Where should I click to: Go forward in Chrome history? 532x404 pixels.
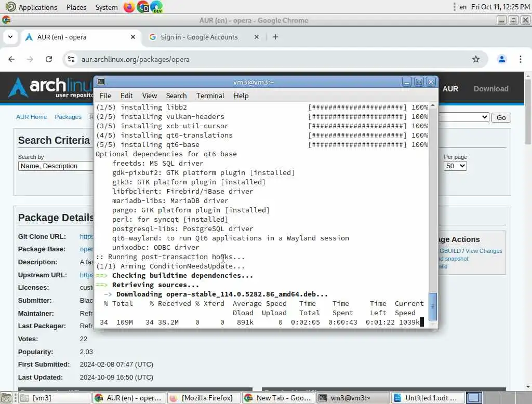[30, 59]
